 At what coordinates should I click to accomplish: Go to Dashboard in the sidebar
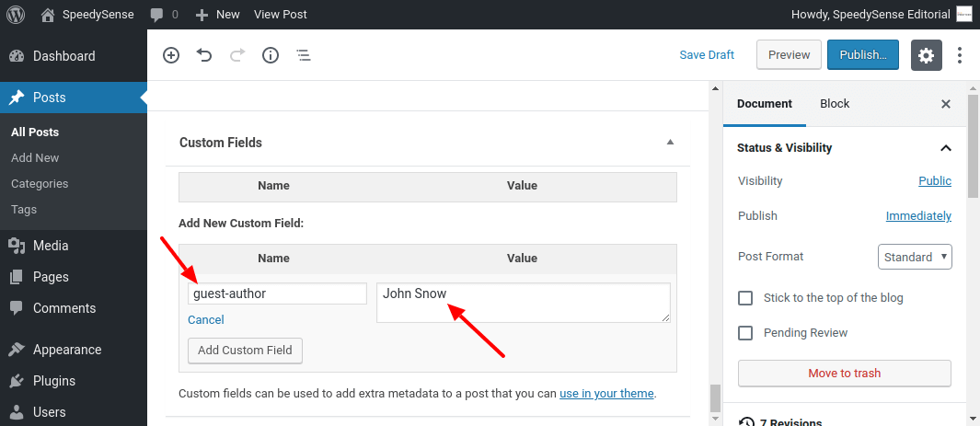click(73, 56)
